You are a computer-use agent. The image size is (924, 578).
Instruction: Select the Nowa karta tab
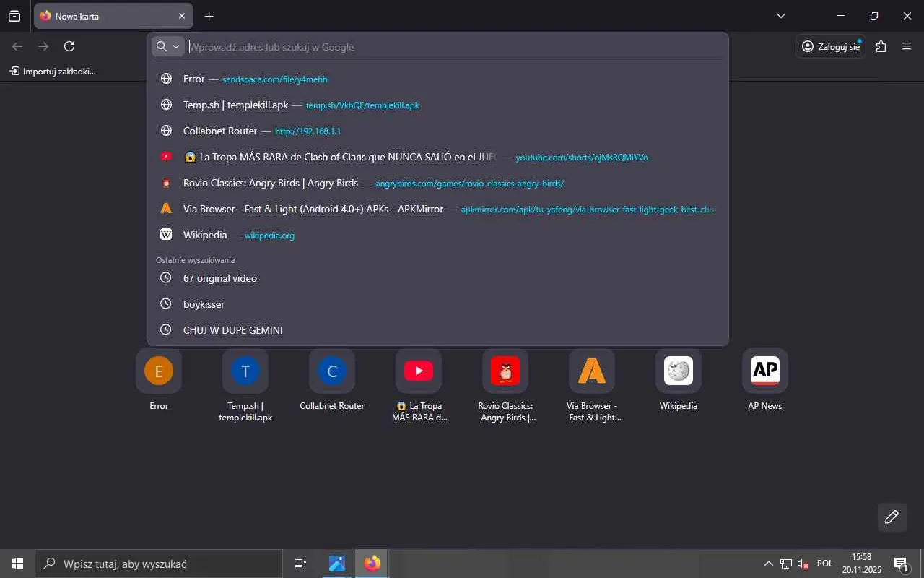(x=113, y=16)
